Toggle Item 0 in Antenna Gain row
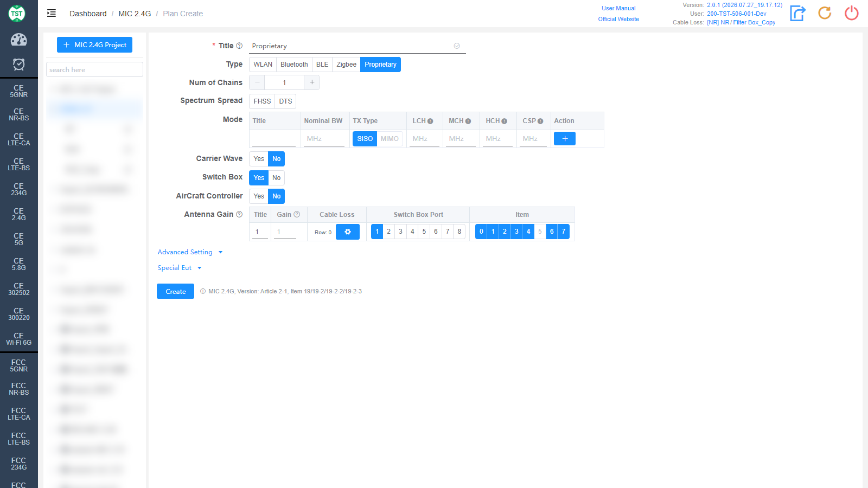This screenshot has width=868, height=488. tap(481, 232)
